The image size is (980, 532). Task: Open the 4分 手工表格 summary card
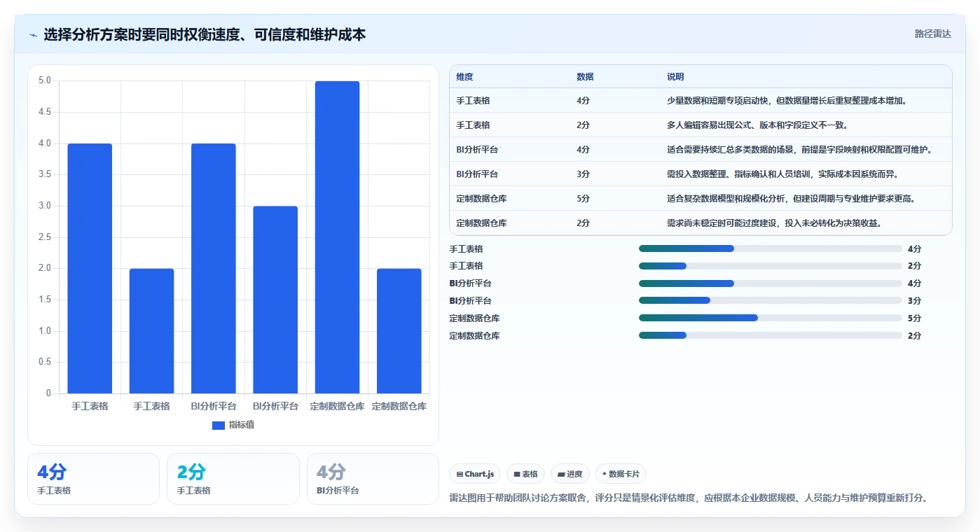(93, 479)
